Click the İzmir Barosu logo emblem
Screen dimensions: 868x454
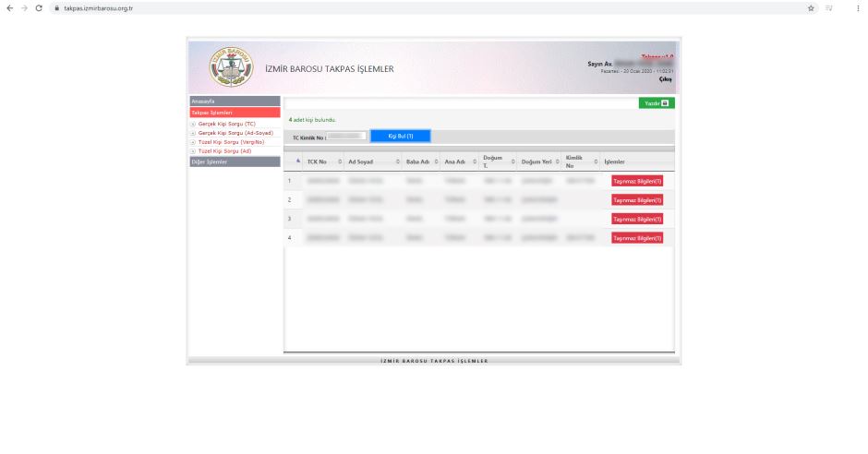[232, 67]
